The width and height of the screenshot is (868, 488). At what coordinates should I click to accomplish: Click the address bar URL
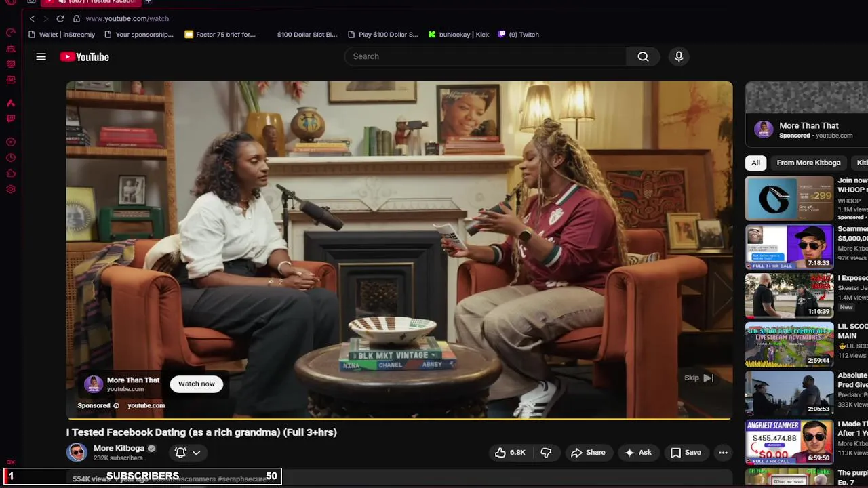coord(127,18)
